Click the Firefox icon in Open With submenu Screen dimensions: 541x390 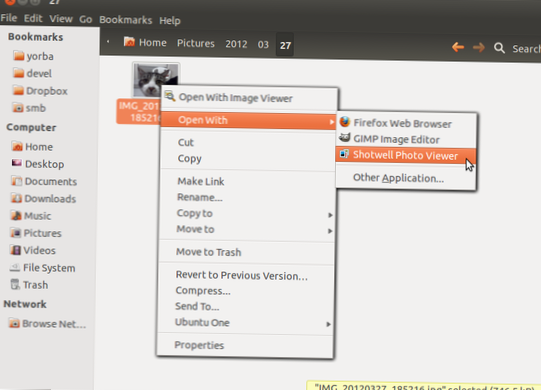click(x=345, y=122)
